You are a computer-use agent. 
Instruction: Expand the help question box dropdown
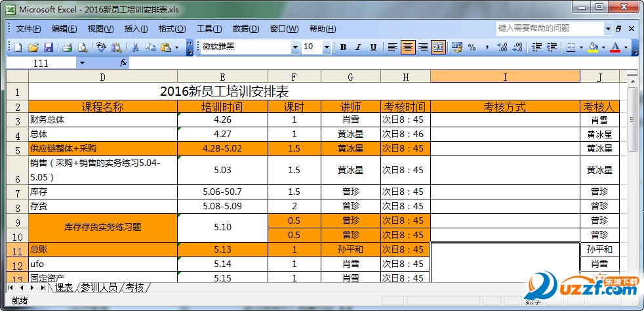[x=609, y=28]
